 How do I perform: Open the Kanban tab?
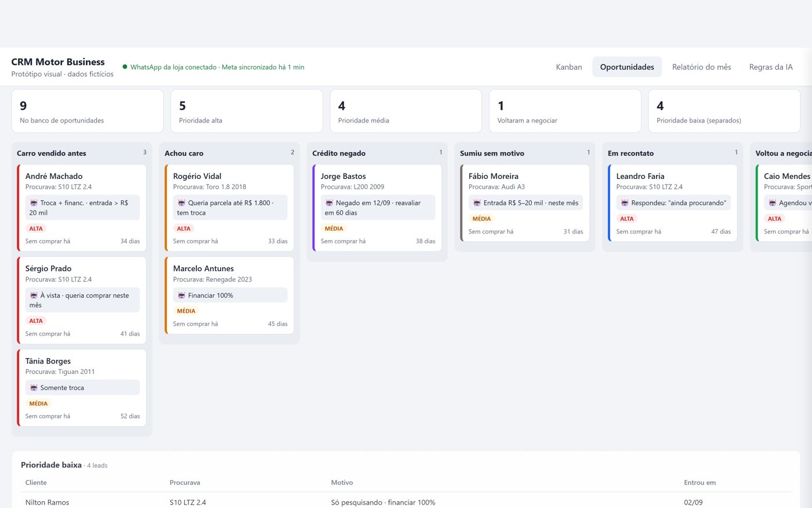click(x=568, y=67)
